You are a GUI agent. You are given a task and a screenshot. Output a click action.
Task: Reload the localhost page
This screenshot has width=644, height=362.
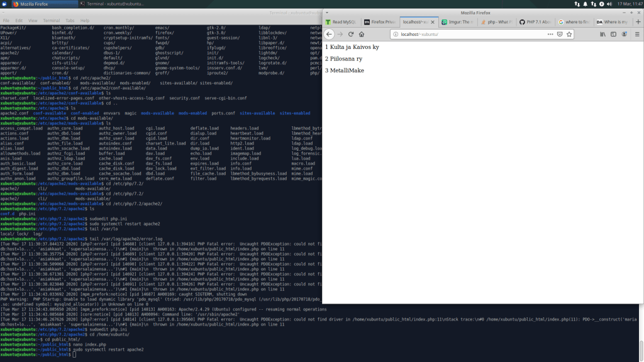352,34
